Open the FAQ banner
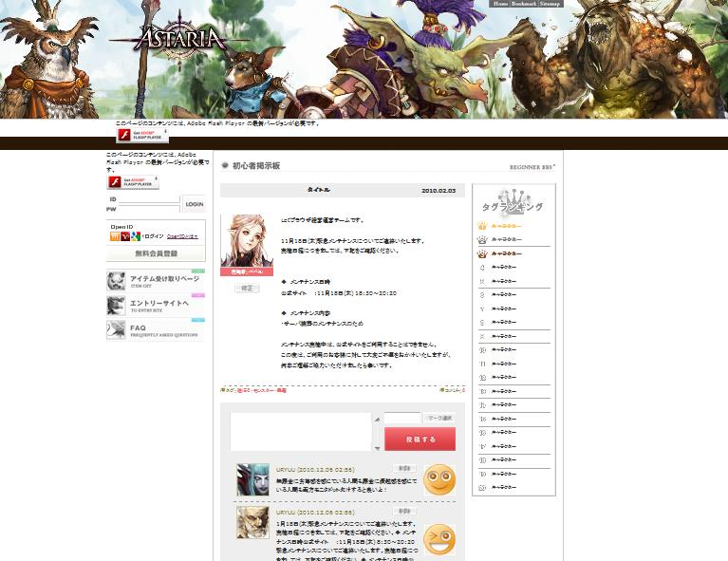Screen dimensions: 728x561 pyautogui.click(x=156, y=329)
